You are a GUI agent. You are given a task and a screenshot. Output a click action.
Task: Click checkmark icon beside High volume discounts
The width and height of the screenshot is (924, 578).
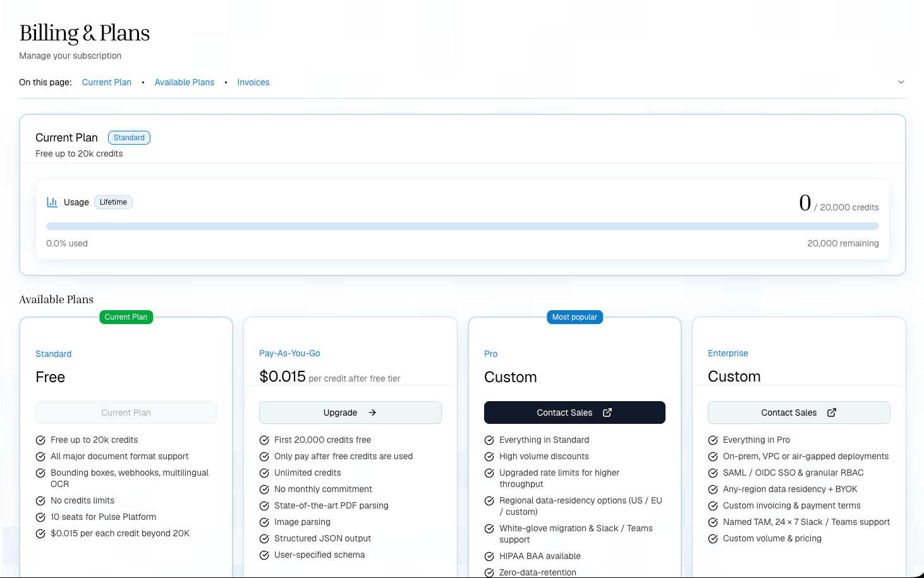(x=489, y=457)
